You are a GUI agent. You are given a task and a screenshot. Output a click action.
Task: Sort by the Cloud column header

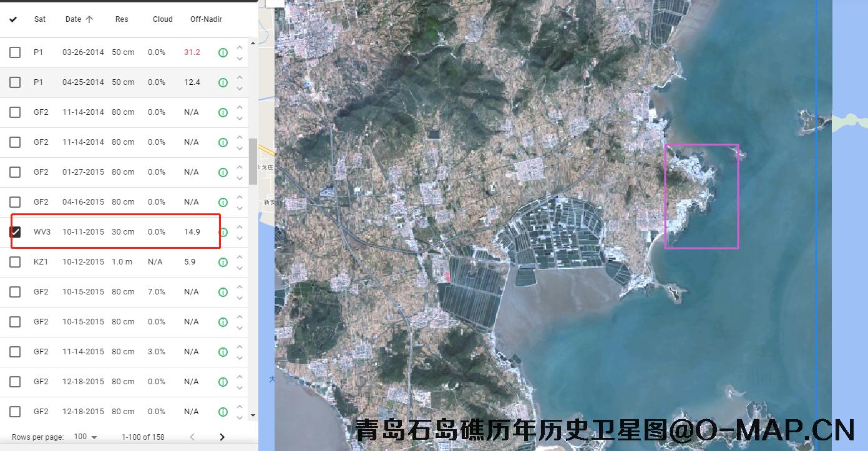coord(162,19)
